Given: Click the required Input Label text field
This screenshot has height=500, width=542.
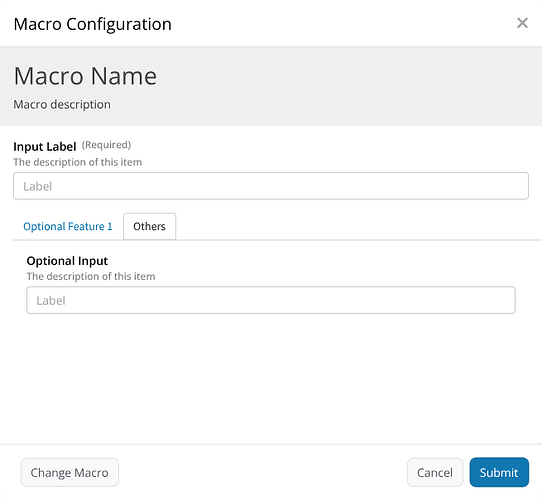Looking at the screenshot, I should 271,186.
